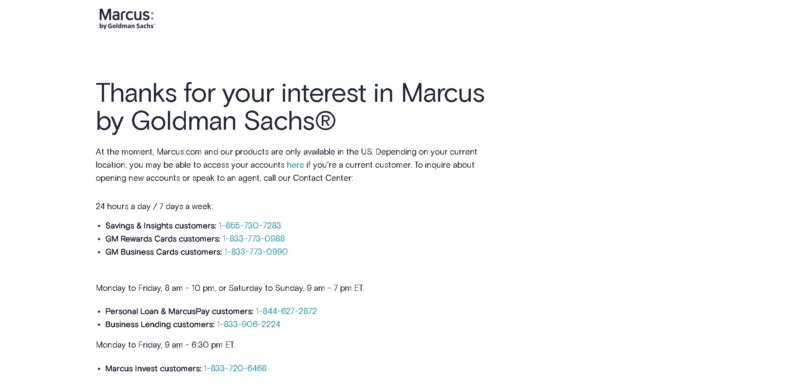The width and height of the screenshot is (800, 390).
Task: Call Savings & Insights number 1-855-730-7283
Action: [249, 225]
